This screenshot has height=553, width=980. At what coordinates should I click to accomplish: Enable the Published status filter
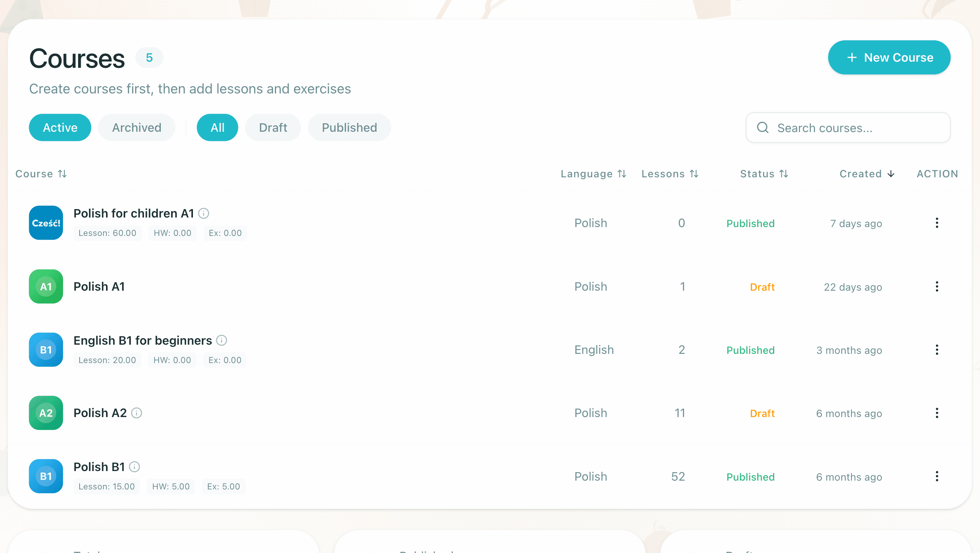click(x=349, y=128)
